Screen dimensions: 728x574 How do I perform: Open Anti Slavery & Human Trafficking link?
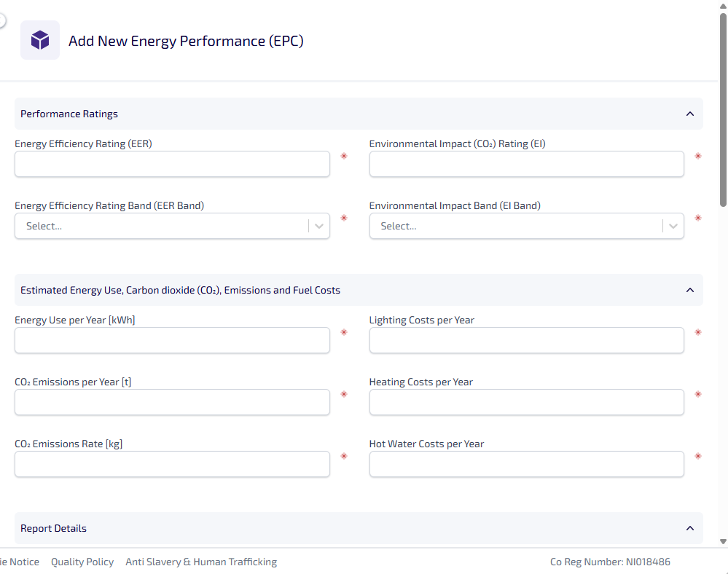[x=201, y=562]
